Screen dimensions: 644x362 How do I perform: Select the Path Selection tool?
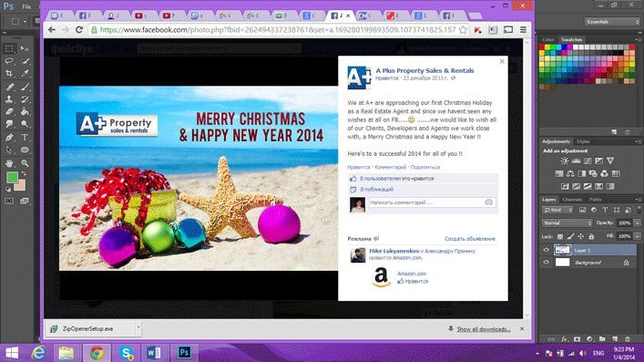(9, 150)
